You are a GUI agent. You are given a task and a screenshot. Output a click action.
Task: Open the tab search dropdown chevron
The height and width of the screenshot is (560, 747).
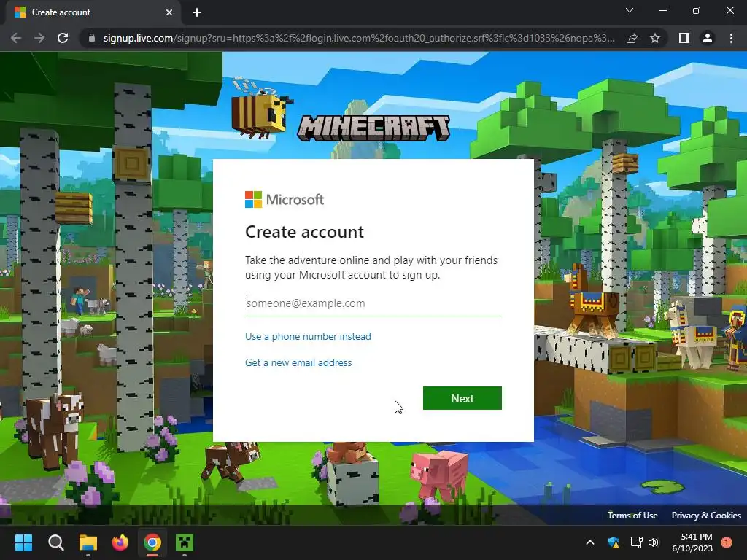click(630, 10)
